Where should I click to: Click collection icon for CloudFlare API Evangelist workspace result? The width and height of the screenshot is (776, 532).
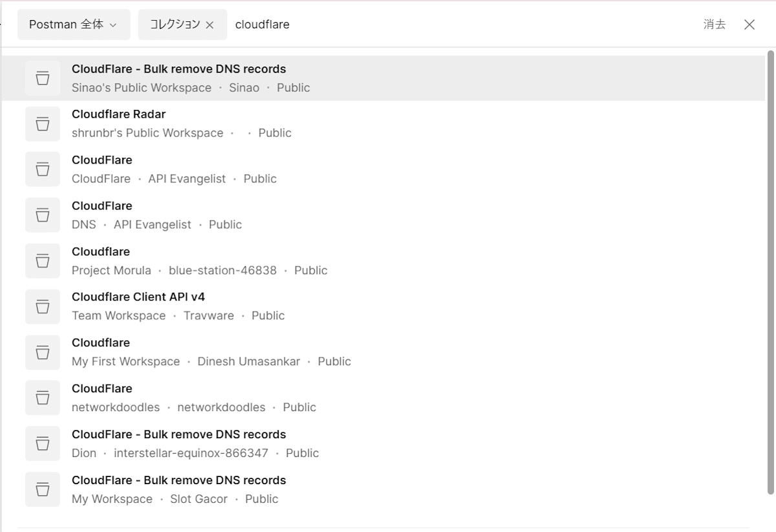click(43, 169)
